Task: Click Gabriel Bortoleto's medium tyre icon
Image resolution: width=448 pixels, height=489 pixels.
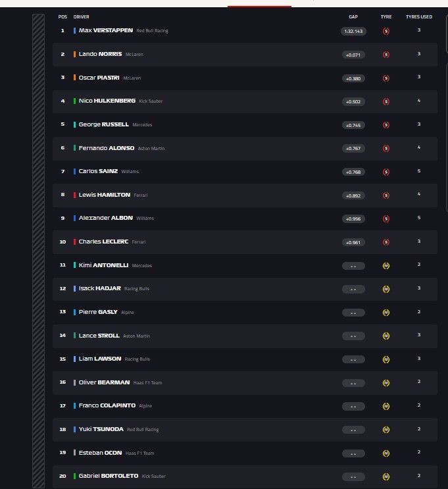Action: point(386,476)
